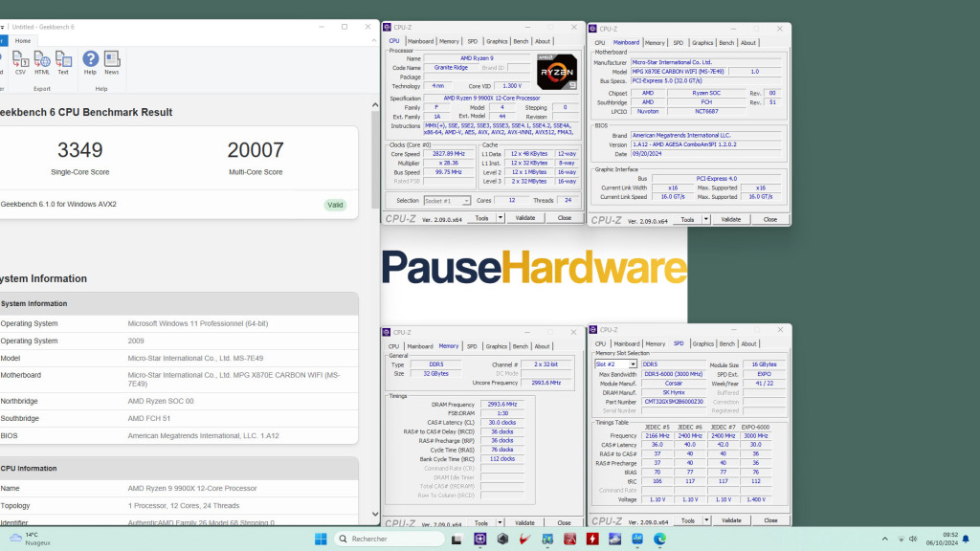Export benchmark results as CSV

click(x=19, y=63)
